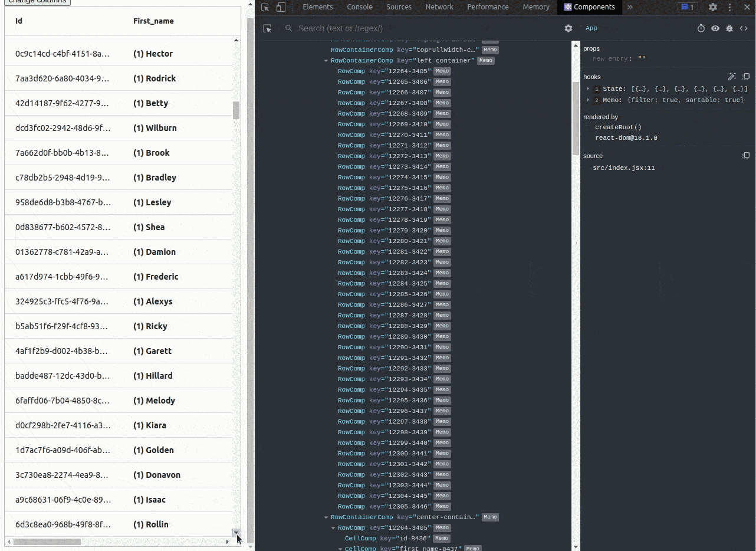Image resolution: width=756 pixels, height=551 pixels.
Task: Select createRoot() in rendered by list
Action: pyautogui.click(x=618, y=127)
